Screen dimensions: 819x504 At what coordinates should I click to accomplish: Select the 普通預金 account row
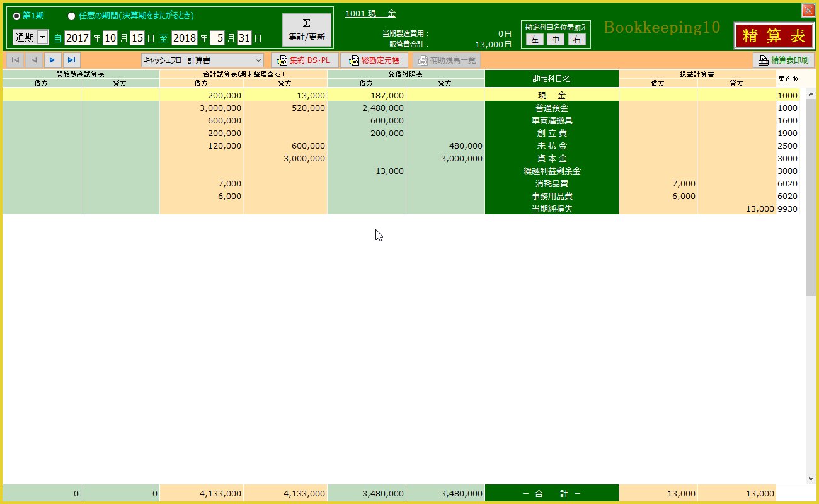tap(551, 108)
